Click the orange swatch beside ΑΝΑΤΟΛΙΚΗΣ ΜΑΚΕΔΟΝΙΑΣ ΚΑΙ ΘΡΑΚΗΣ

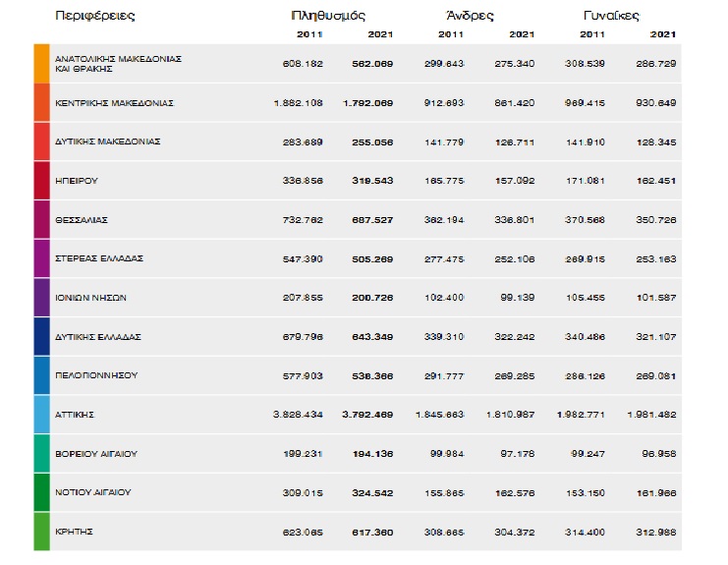[41, 63]
